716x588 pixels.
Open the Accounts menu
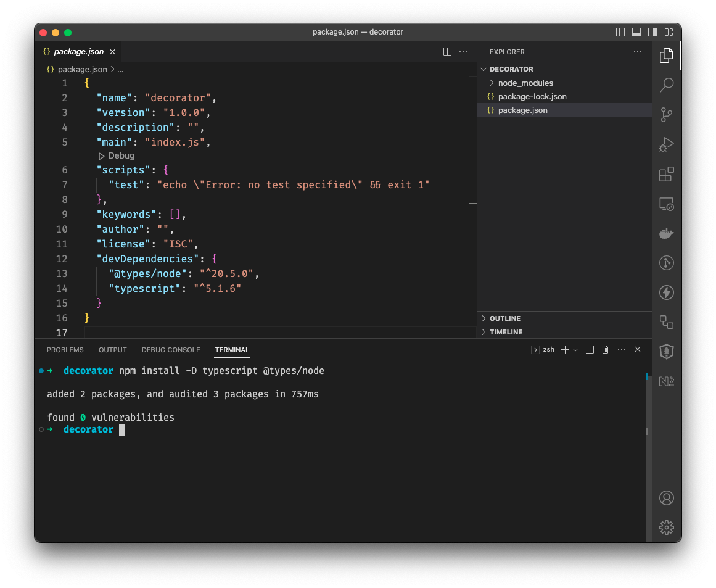(x=666, y=498)
